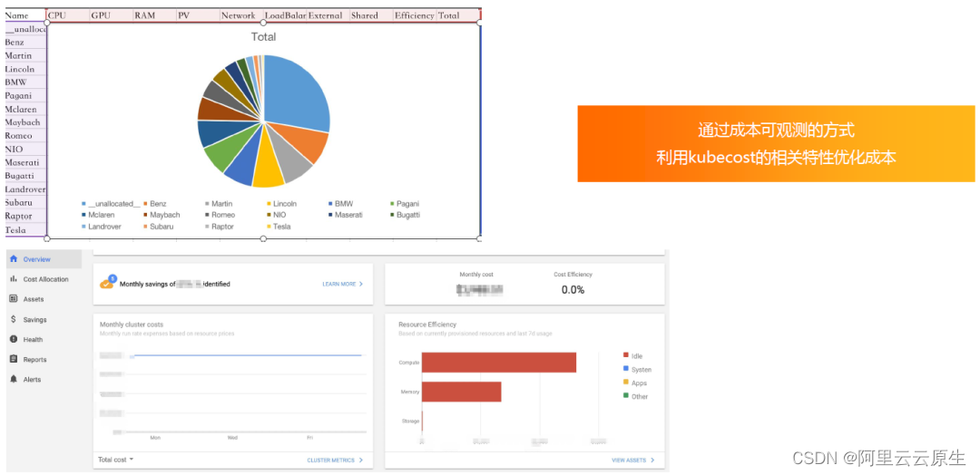The image size is (980, 475).
Task: Select the Martin row in Name column
Action: point(25,55)
